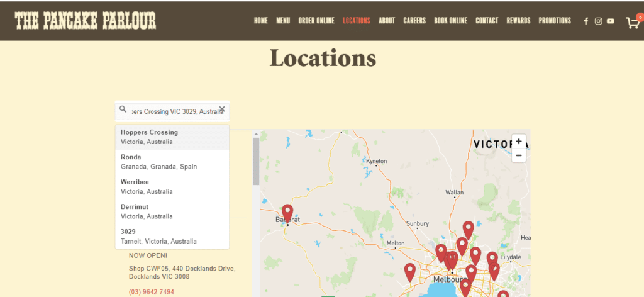Call the (03) 9642 7494 phone link

152,292
